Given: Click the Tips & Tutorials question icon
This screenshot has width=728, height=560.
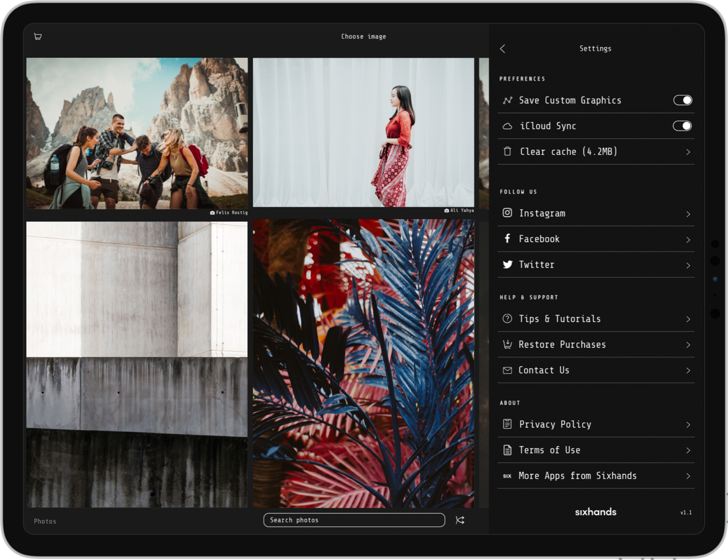Looking at the screenshot, I should pyautogui.click(x=507, y=319).
